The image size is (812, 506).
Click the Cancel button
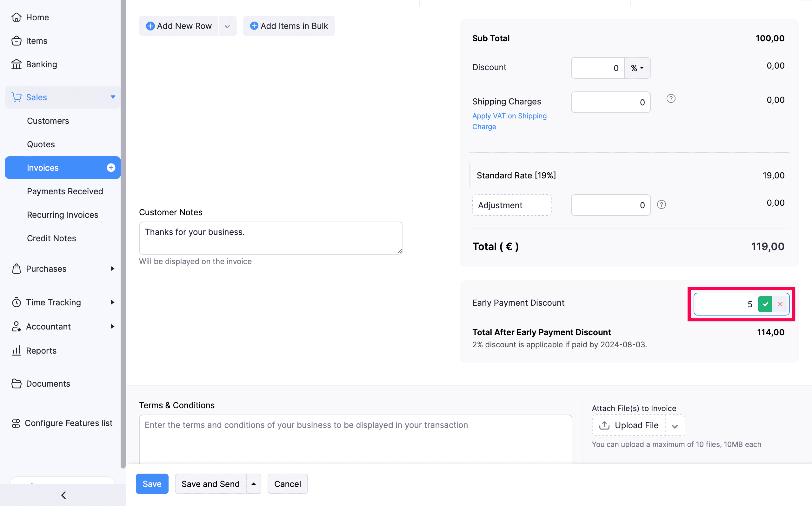(287, 483)
